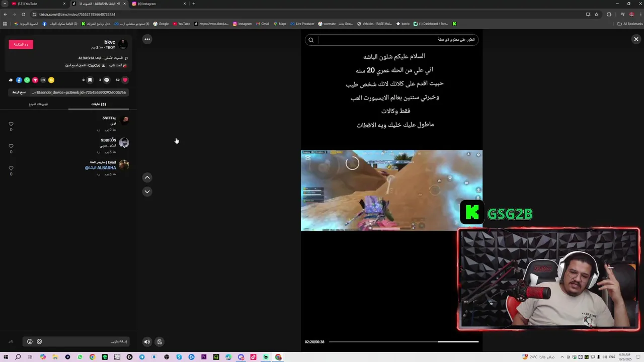Like the Eyad comment
Image resolution: width=644 pixels, height=362 pixels.
pyautogui.click(x=11, y=168)
